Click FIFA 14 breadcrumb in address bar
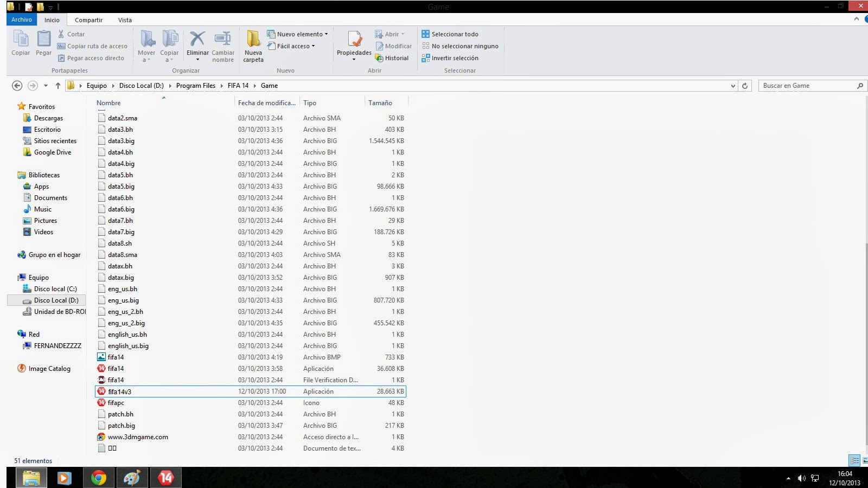The width and height of the screenshot is (868, 488). pos(238,86)
